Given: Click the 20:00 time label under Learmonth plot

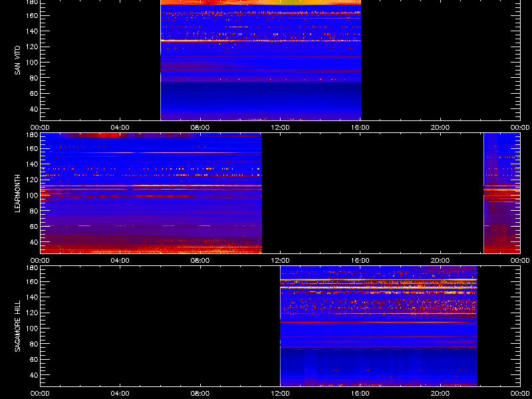Looking at the screenshot, I should point(440,261).
